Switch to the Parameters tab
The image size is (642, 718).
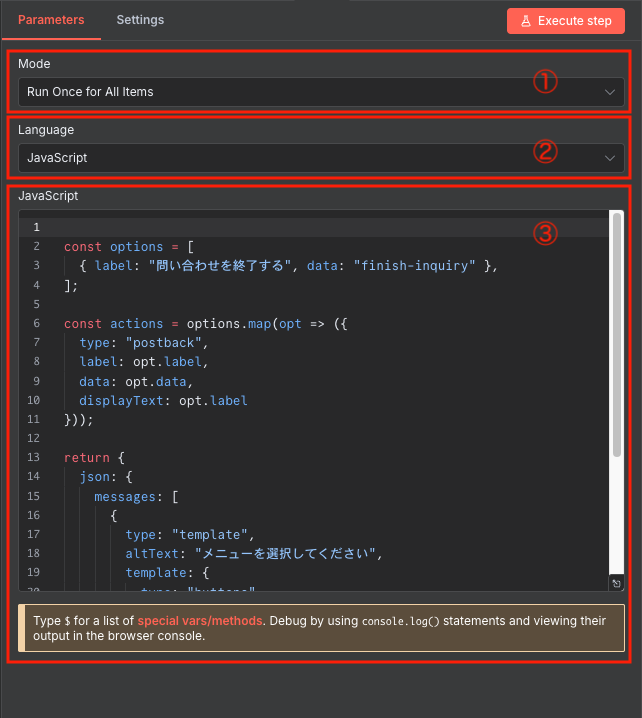pos(51,20)
